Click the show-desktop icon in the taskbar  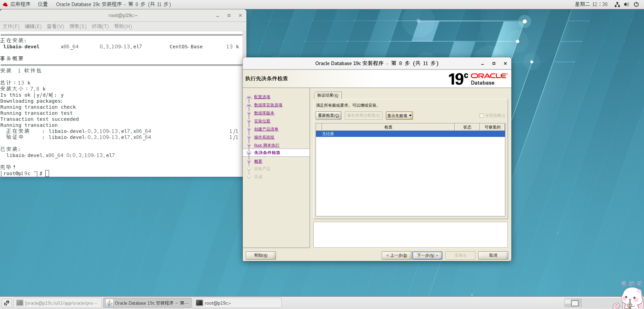(7, 303)
